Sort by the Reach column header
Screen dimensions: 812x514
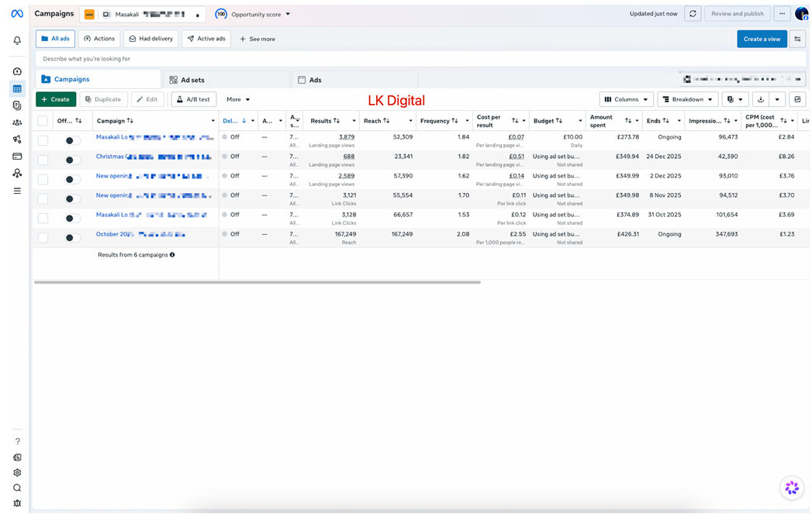(x=376, y=121)
